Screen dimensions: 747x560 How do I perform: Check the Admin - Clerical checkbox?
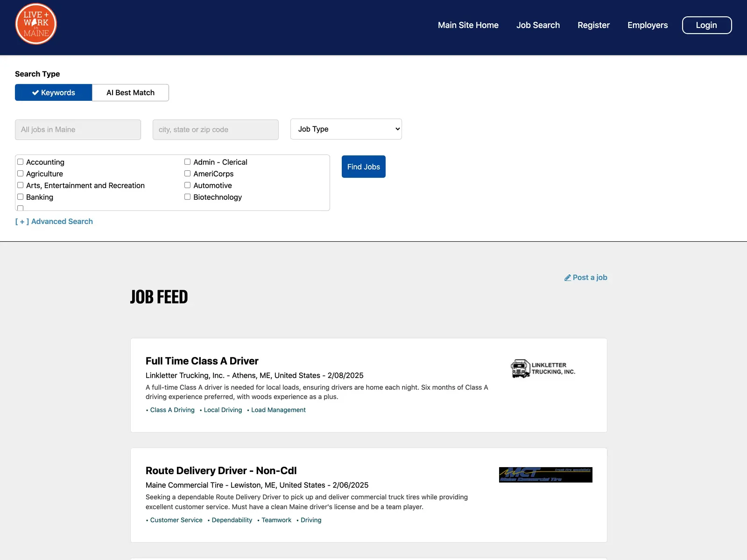tap(188, 162)
